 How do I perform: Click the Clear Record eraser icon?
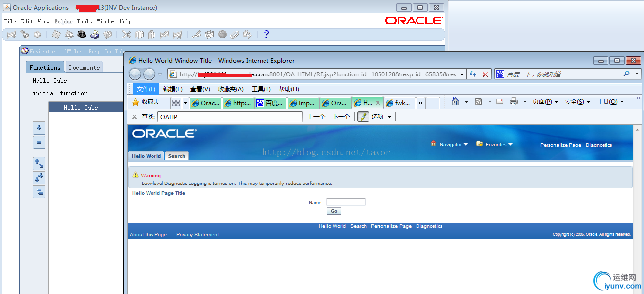[x=165, y=35]
